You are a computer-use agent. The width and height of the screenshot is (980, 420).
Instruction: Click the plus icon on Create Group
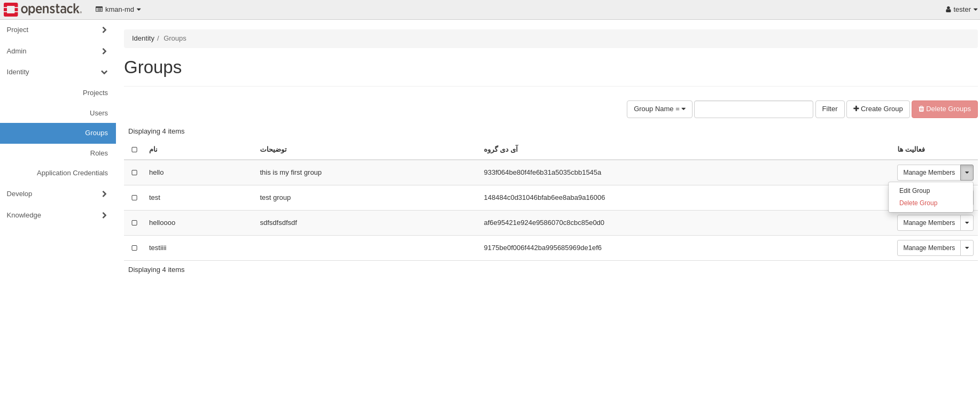tap(856, 109)
